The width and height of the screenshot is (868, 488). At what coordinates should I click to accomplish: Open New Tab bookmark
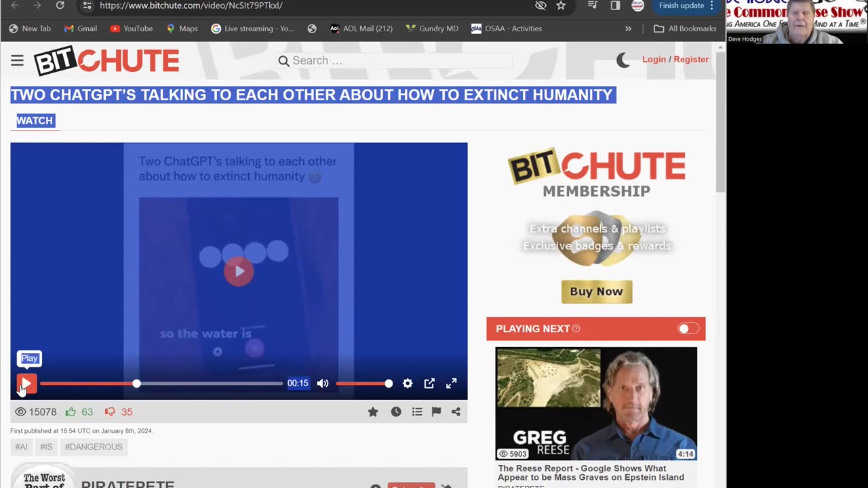(x=30, y=28)
